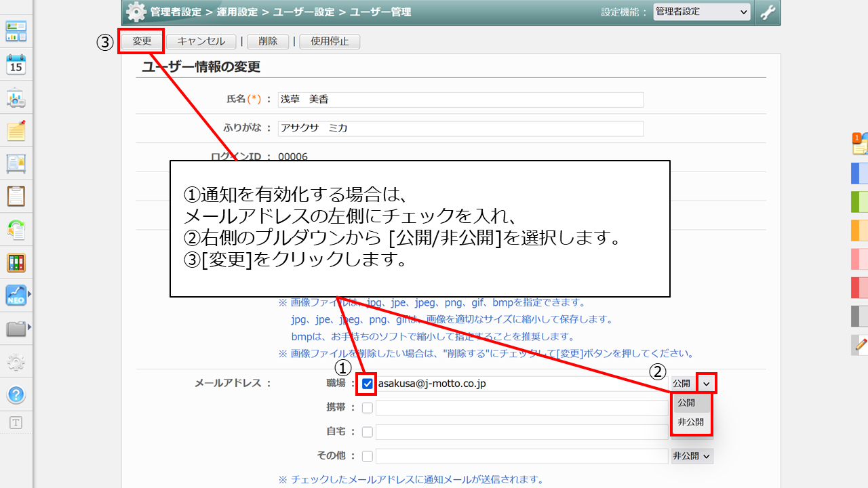Open the calendar icon in the sidebar
Screen dimensions: 868x488
click(16, 64)
